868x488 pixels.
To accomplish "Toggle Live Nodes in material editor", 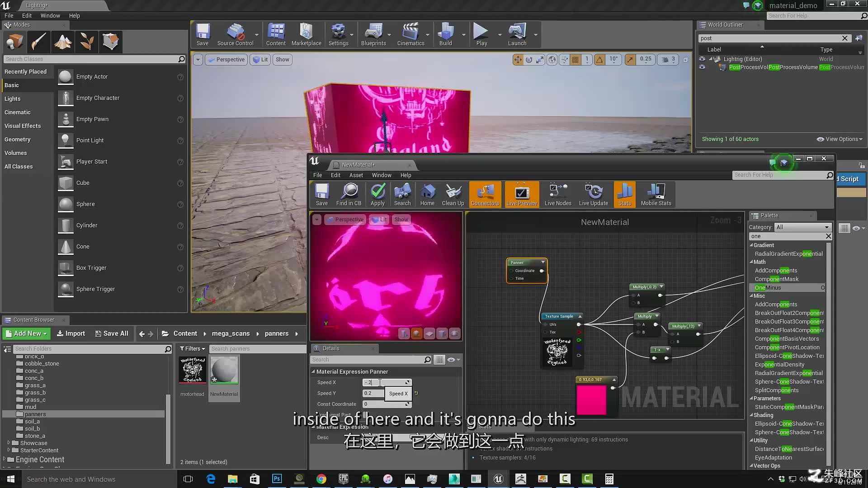I will pos(558,195).
